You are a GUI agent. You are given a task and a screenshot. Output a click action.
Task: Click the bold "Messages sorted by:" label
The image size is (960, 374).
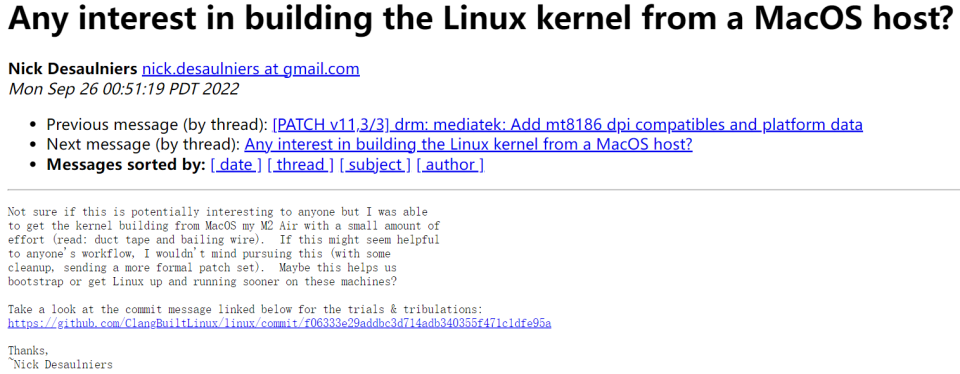click(x=126, y=165)
